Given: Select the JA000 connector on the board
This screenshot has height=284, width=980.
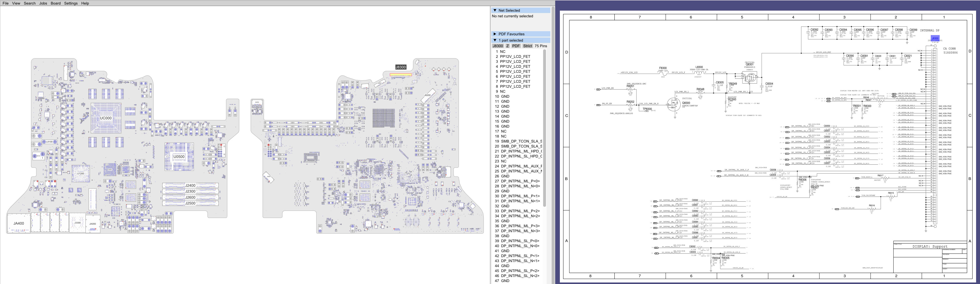Looking at the screenshot, I should tap(92, 224).
